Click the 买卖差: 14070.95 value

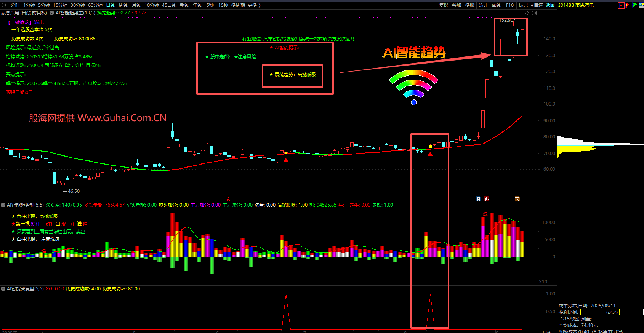[x=64, y=205]
